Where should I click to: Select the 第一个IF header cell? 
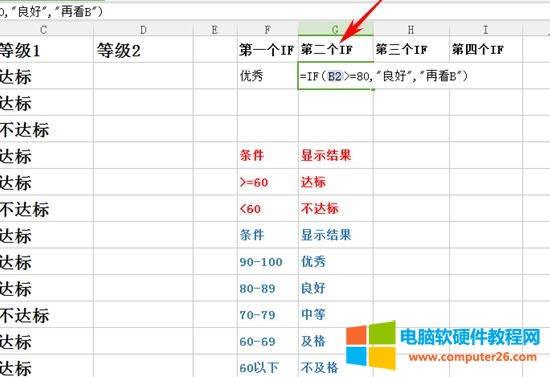tap(268, 49)
